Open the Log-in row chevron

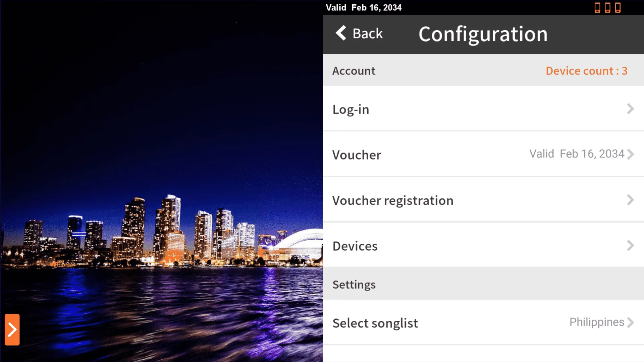(x=630, y=109)
